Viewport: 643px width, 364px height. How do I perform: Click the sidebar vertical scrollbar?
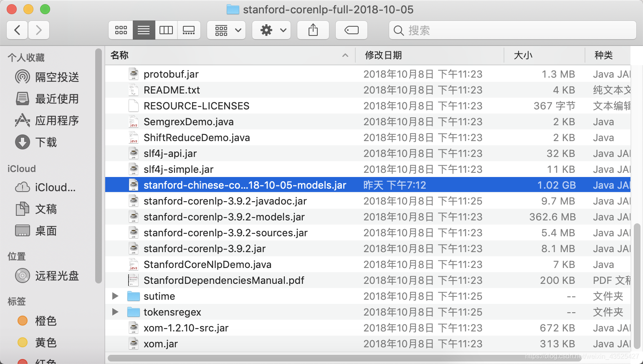point(99,166)
